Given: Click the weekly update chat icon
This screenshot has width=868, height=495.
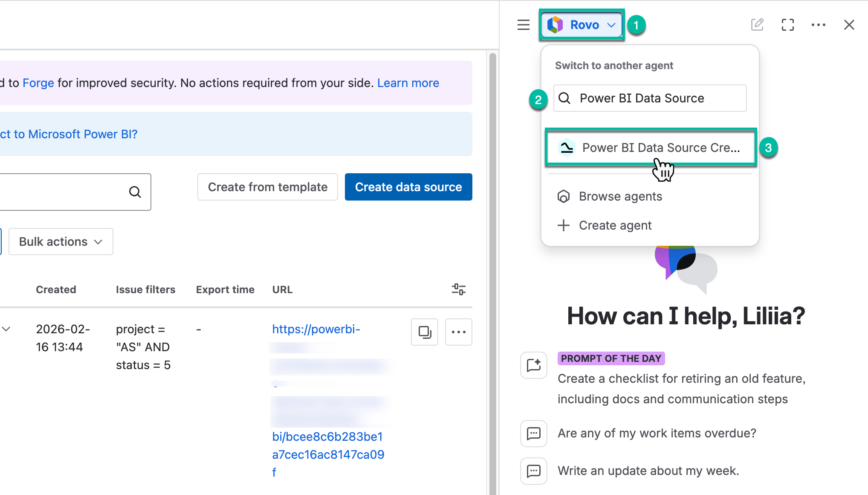Looking at the screenshot, I should 534,471.
